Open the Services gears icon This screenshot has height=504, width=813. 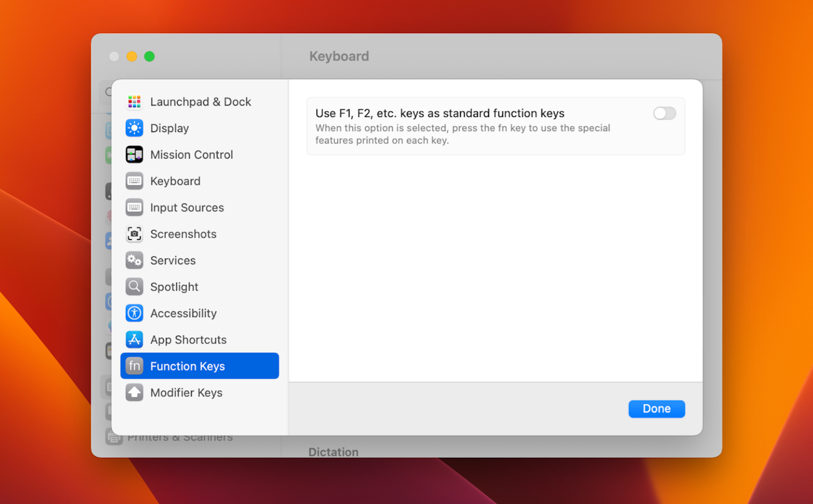[x=134, y=260]
